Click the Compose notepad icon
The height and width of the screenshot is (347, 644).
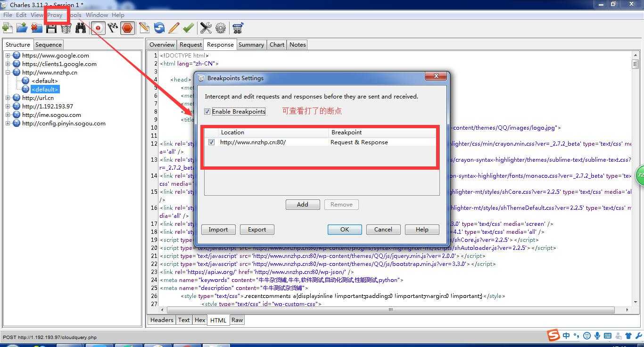tap(144, 28)
